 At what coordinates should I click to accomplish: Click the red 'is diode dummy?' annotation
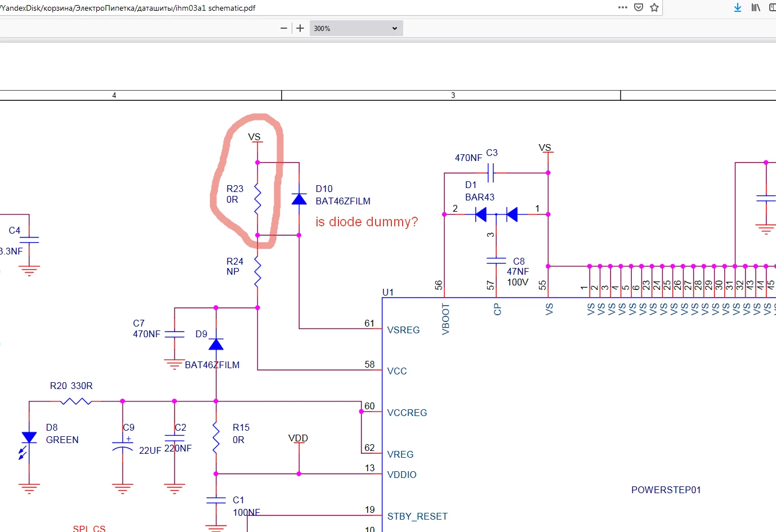pos(367,222)
